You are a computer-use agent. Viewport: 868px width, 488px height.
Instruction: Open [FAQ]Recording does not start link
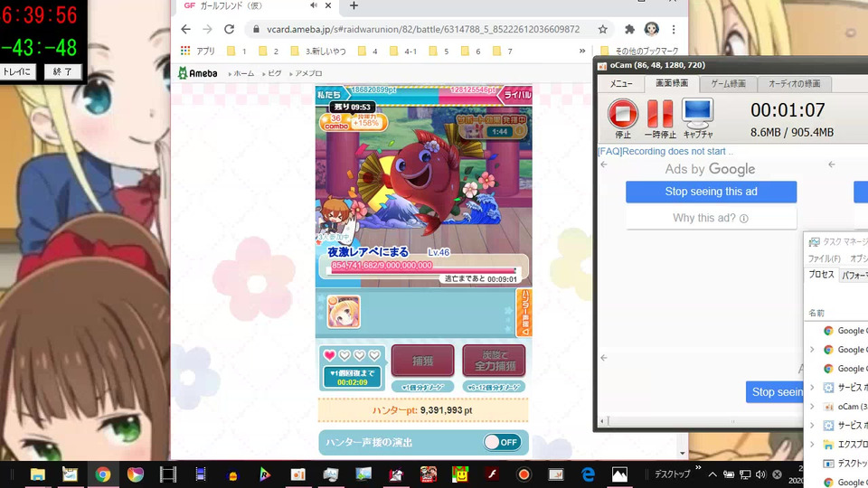click(x=665, y=151)
